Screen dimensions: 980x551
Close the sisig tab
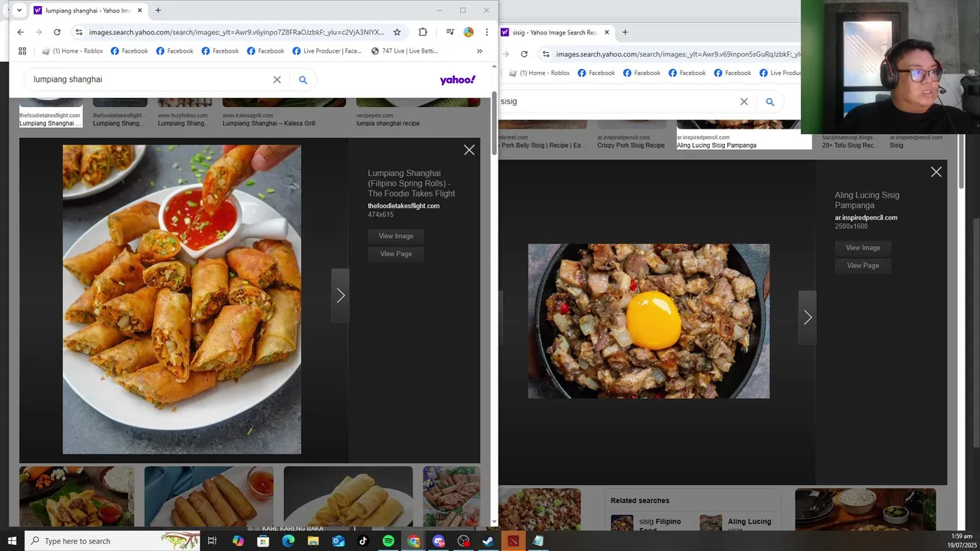[x=606, y=32]
